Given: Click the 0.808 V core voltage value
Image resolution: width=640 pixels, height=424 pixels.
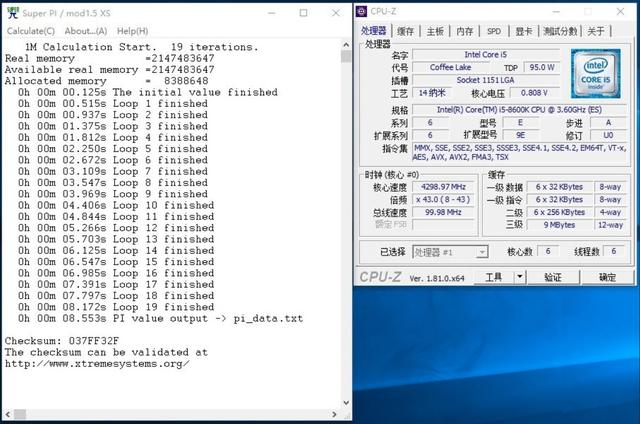Looking at the screenshot, I should tap(534, 93).
